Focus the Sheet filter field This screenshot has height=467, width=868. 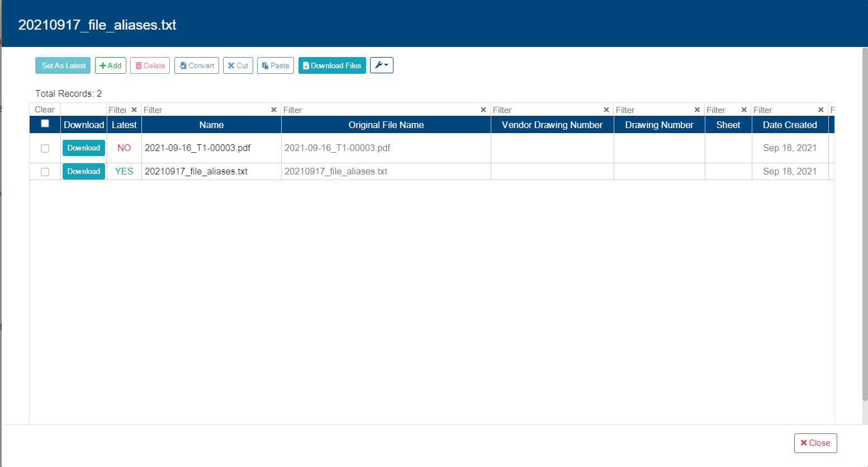pos(723,110)
